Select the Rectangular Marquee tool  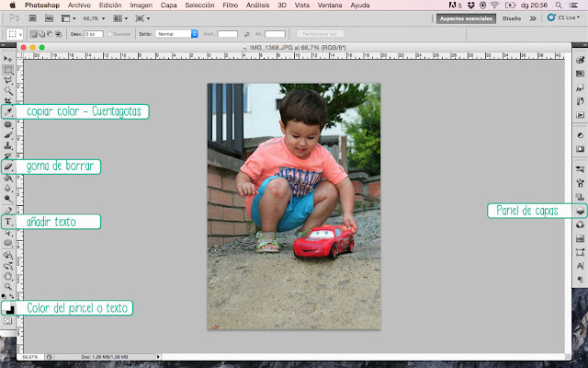8,70
